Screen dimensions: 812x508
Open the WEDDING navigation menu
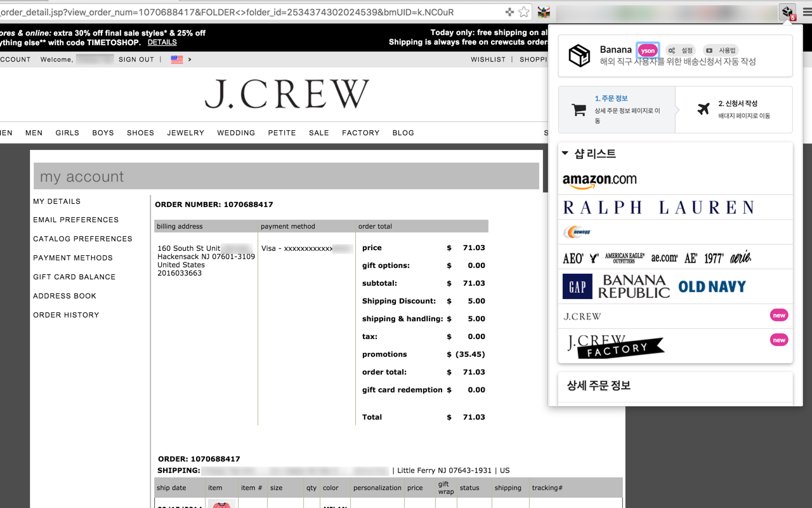(236, 133)
